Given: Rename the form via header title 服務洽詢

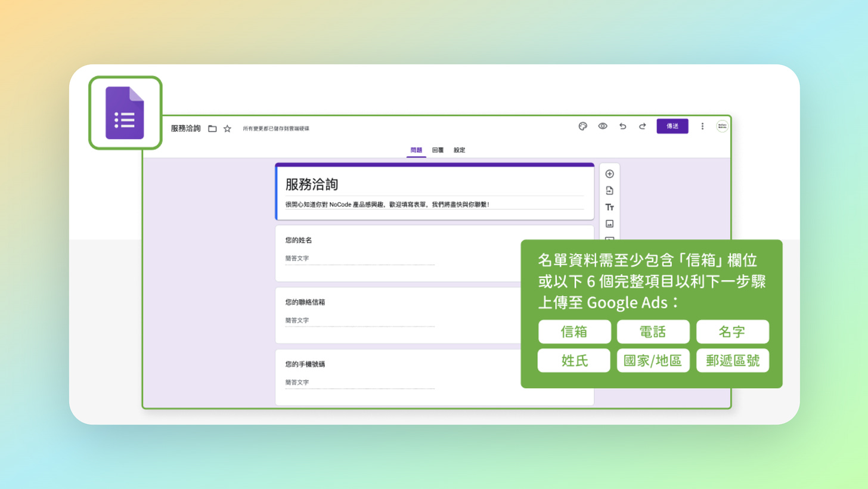Looking at the screenshot, I should (x=185, y=128).
